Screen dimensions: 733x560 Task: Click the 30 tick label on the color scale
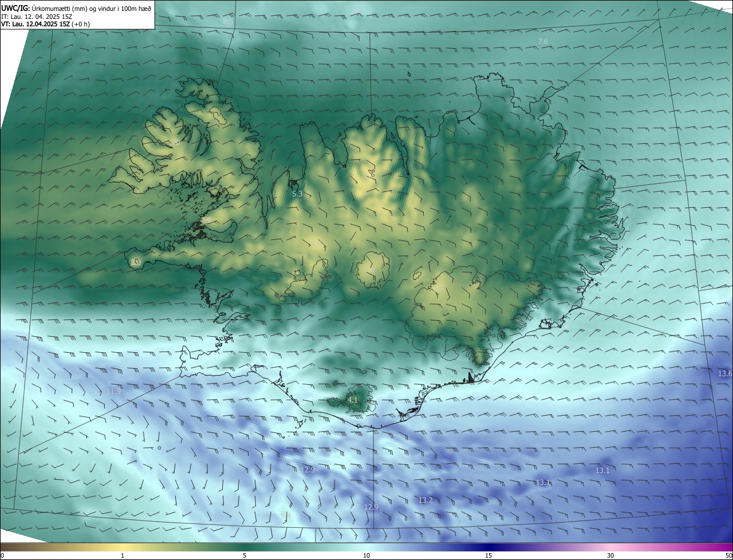(610, 555)
